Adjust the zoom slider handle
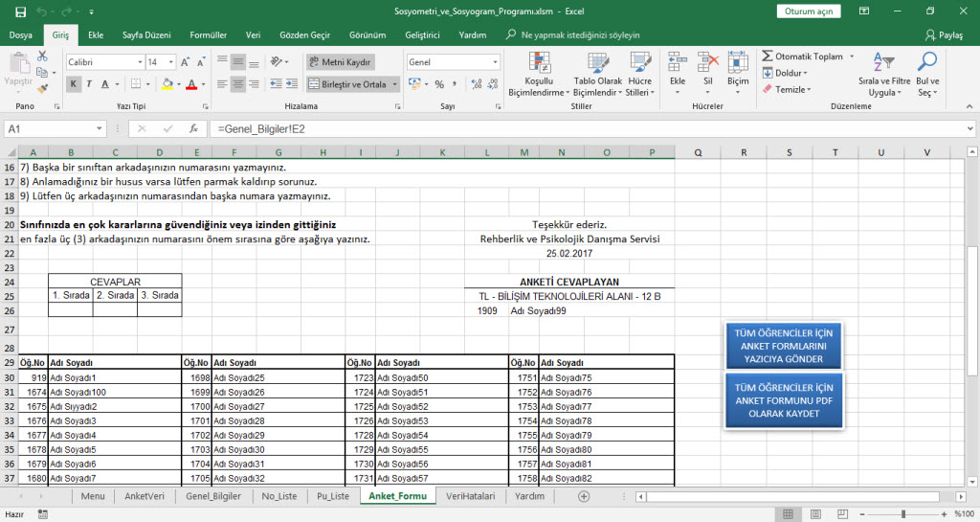 903,514
